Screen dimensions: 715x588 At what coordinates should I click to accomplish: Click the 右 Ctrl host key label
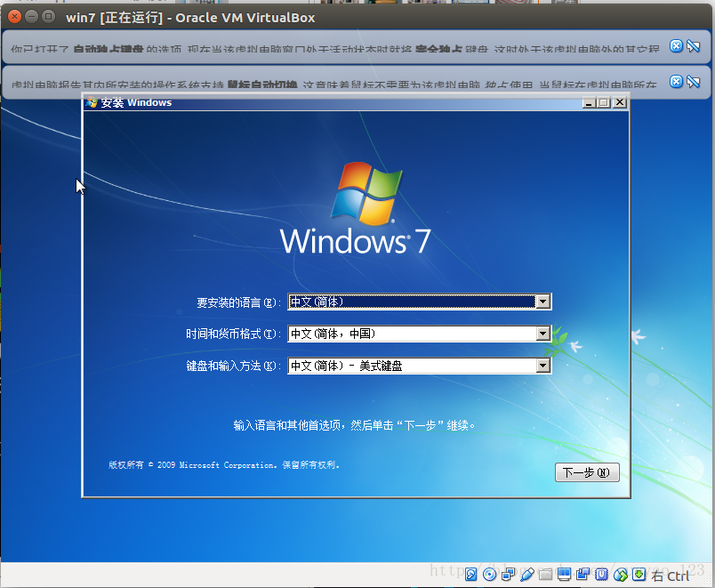670,576
